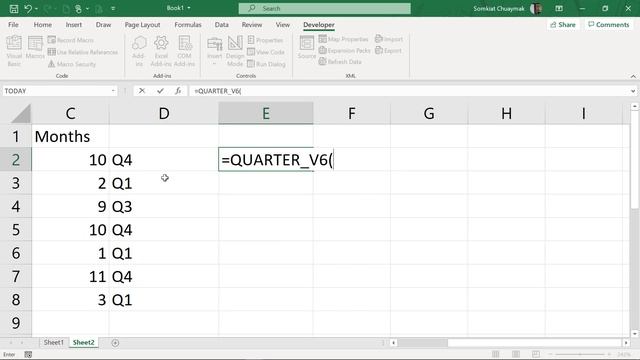640x360 pixels.
Task: Click View Code
Action: point(266,52)
